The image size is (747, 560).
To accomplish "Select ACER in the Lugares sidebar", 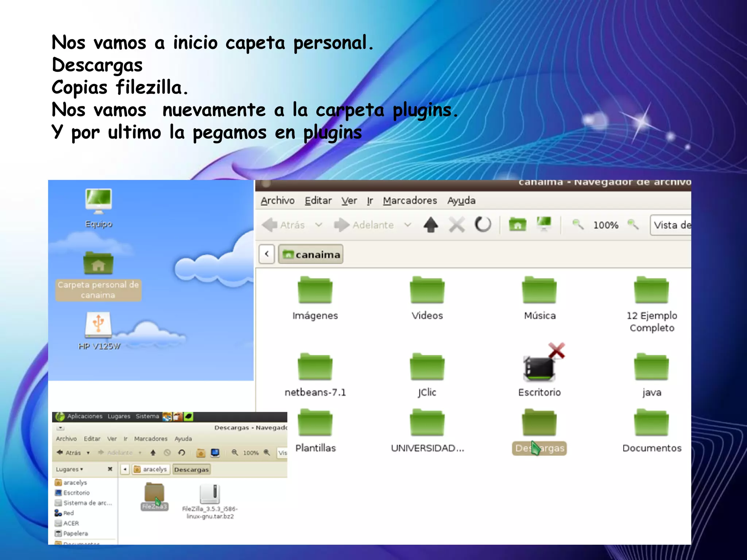I will click(x=67, y=524).
